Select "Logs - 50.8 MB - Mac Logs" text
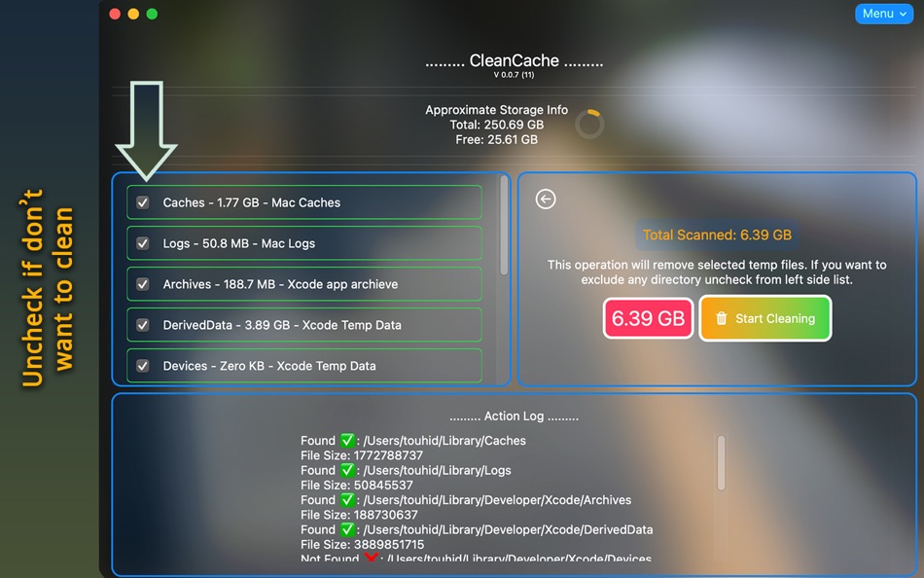This screenshot has height=578, width=924. [238, 243]
